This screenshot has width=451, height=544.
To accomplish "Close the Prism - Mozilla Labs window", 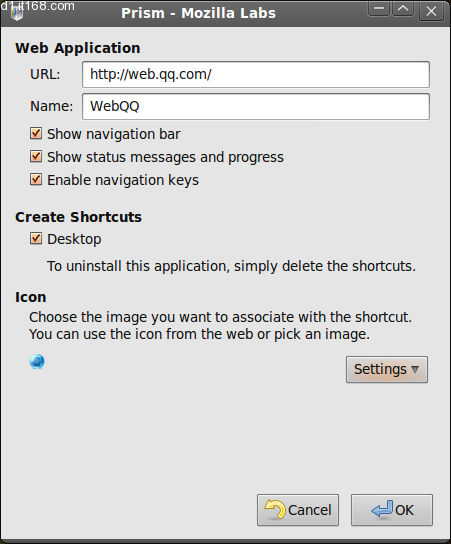I will [431, 11].
